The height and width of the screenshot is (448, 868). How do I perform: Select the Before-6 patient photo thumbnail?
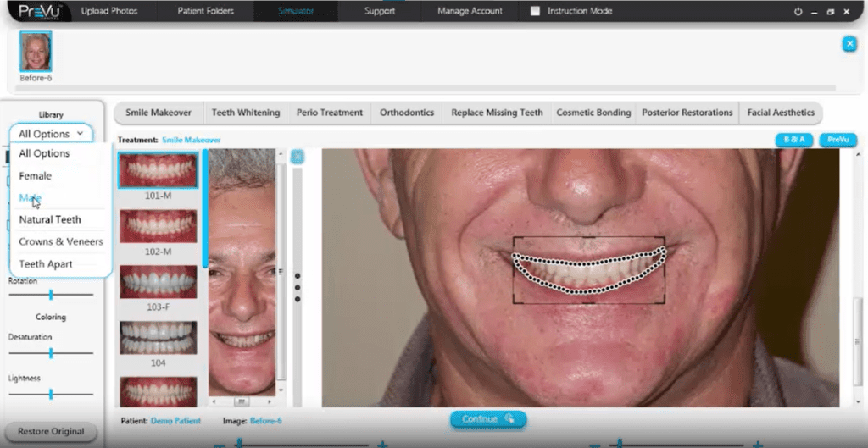point(36,52)
